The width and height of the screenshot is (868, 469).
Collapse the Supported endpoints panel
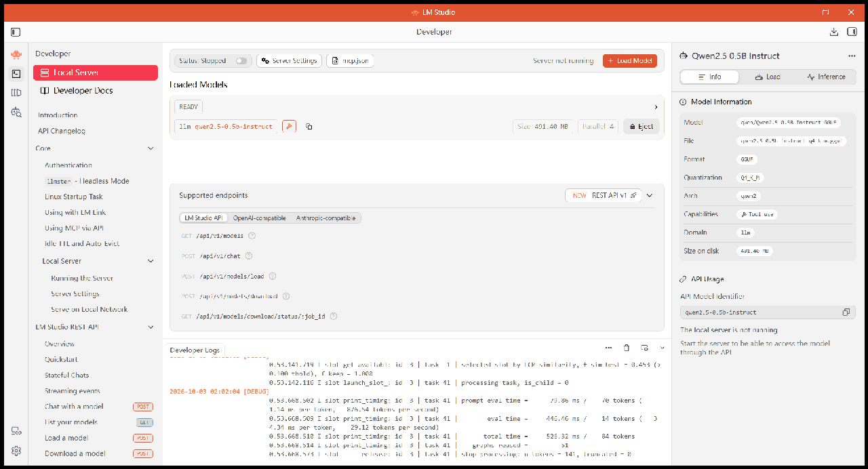[650, 195]
